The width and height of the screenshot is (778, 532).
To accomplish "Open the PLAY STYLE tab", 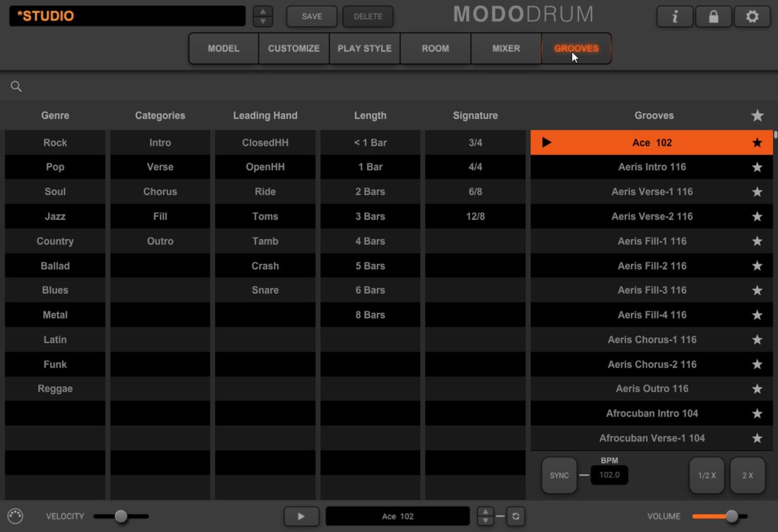I will 365,49.
